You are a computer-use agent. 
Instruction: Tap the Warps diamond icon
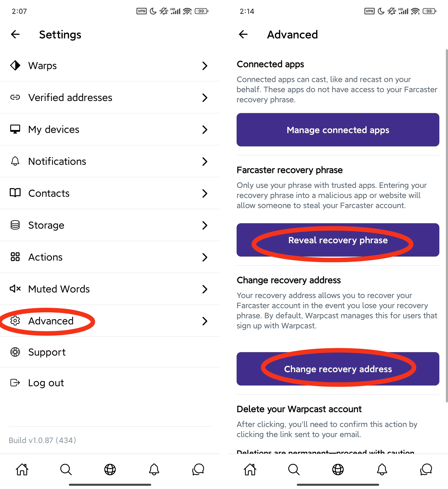pos(15,65)
